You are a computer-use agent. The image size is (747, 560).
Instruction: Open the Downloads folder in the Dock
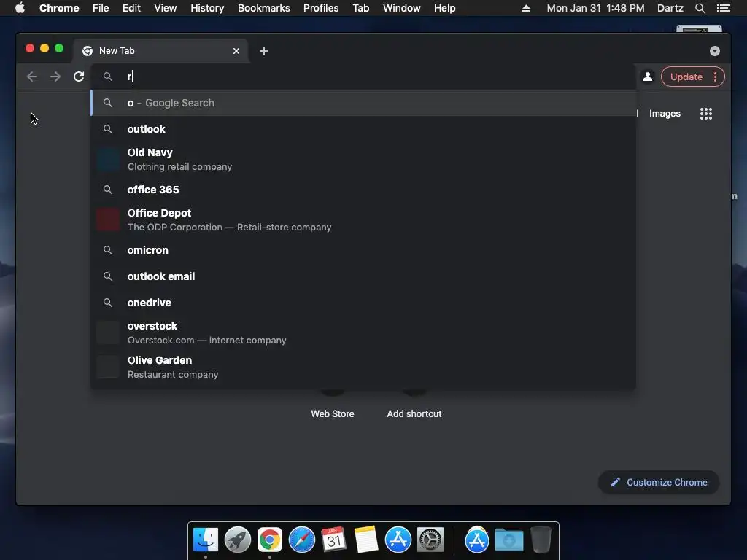click(508, 540)
